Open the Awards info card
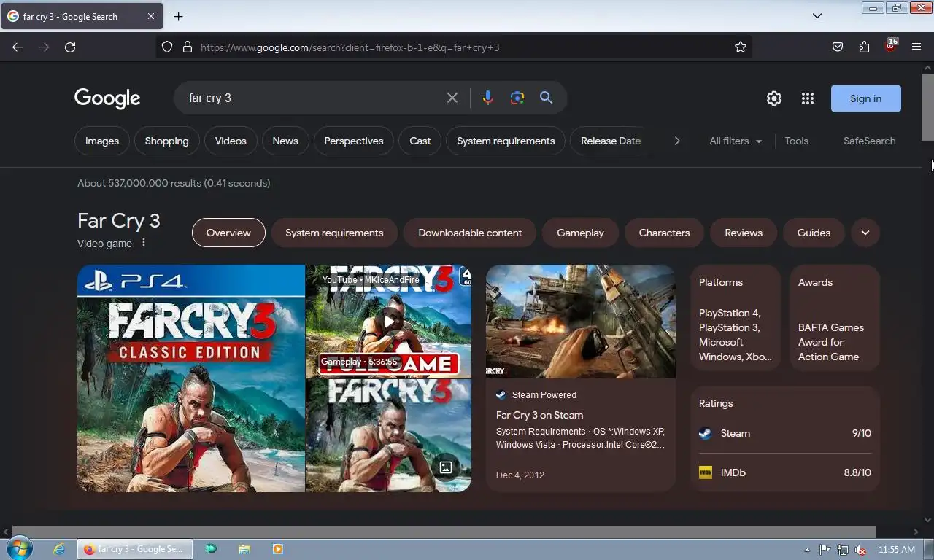Viewport: 934px width, 560px height. click(835, 318)
